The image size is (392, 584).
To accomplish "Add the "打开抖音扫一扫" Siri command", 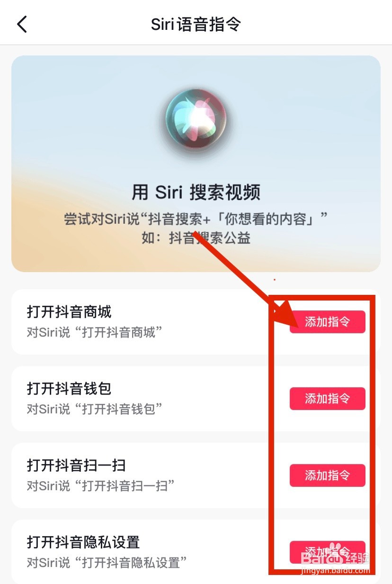I will (328, 475).
